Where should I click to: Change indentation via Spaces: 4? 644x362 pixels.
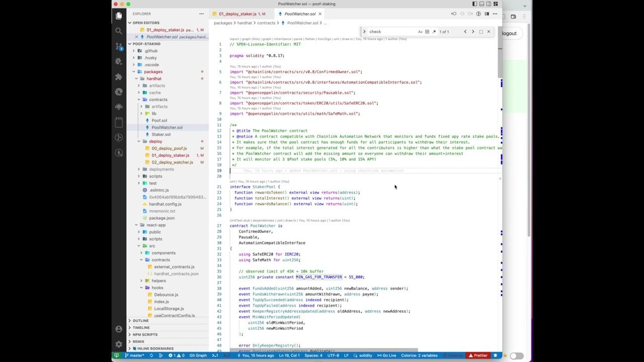point(313,355)
